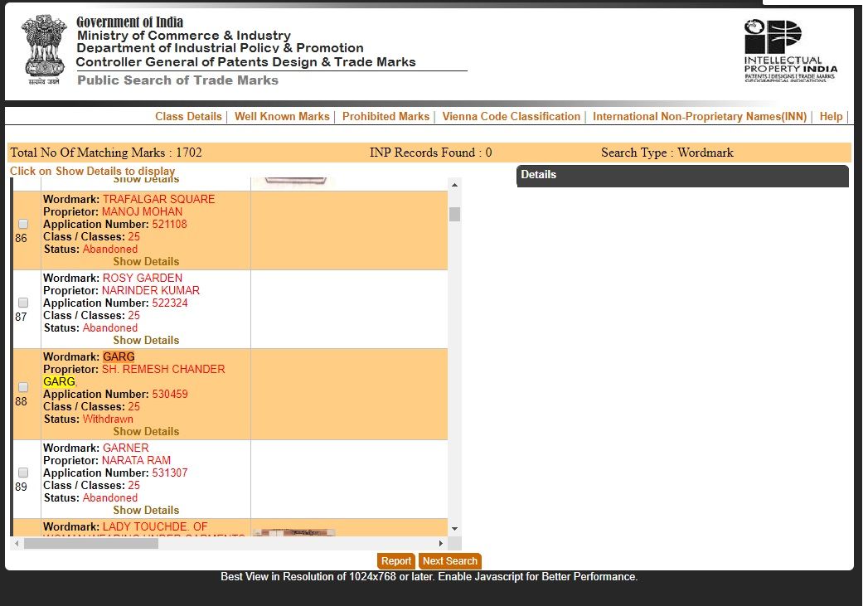Image resolution: width=868 pixels, height=606 pixels.
Task: Click INP Records Found : 0 text
Action: (430, 153)
